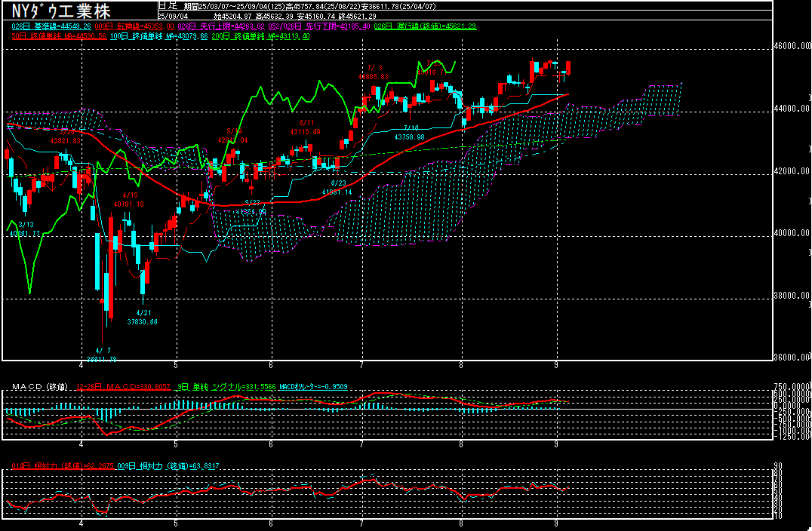Select the 200日 終値単純 MA=43113.40 legend
The image size is (812, 531).
click(261, 36)
